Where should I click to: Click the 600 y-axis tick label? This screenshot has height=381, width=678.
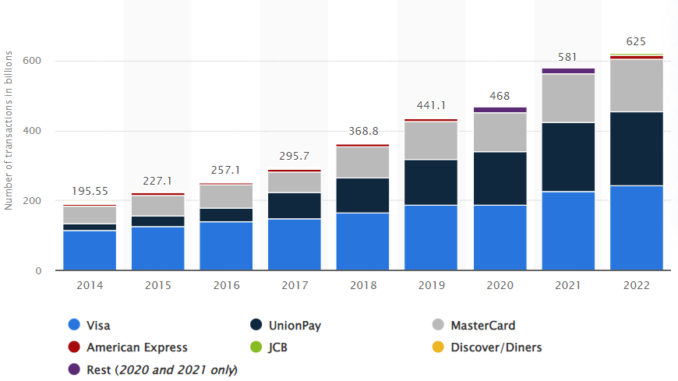coord(32,61)
